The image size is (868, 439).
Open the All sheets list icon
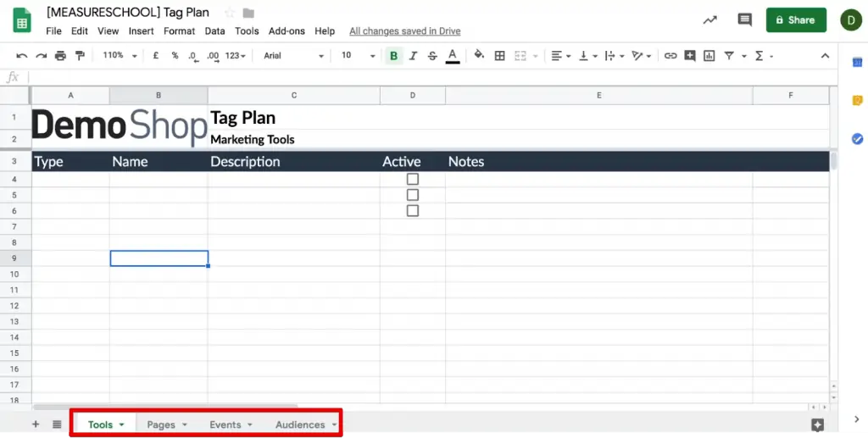(57, 424)
